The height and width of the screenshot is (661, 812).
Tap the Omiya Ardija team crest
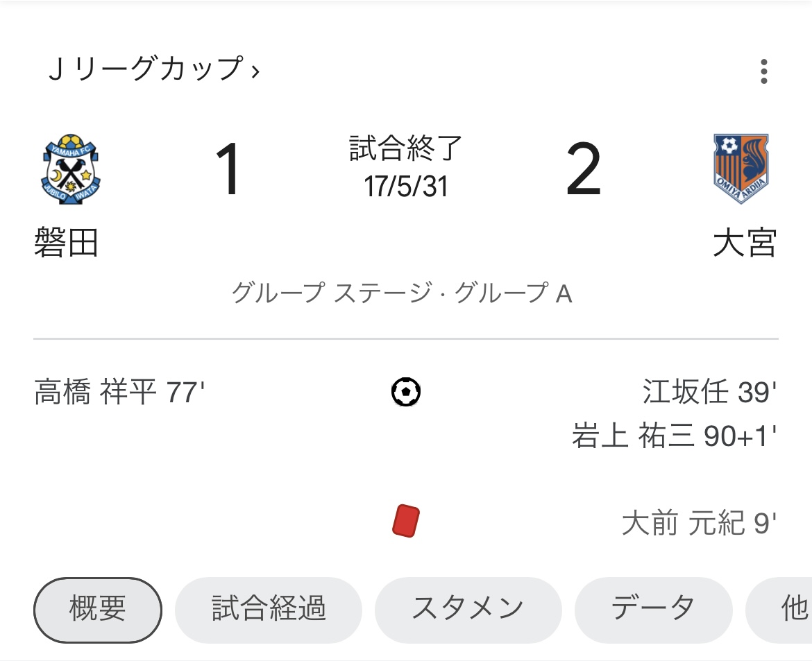[x=741, y=169]
